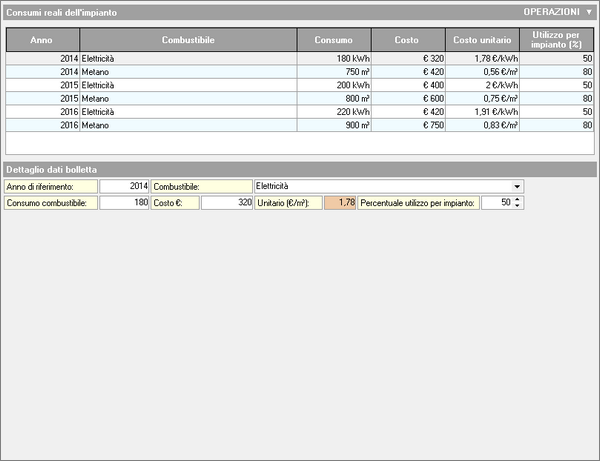Click the orange Unitario value field
600x461 pixels.
point(340,203)
